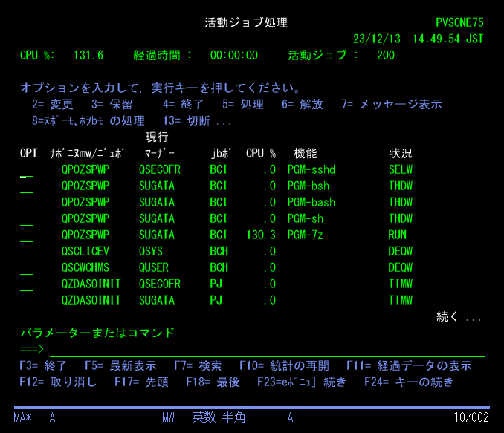Screen dimensions: 504x433
Task: Click option 5= 処理 text
Action: [x=242, y=105]
